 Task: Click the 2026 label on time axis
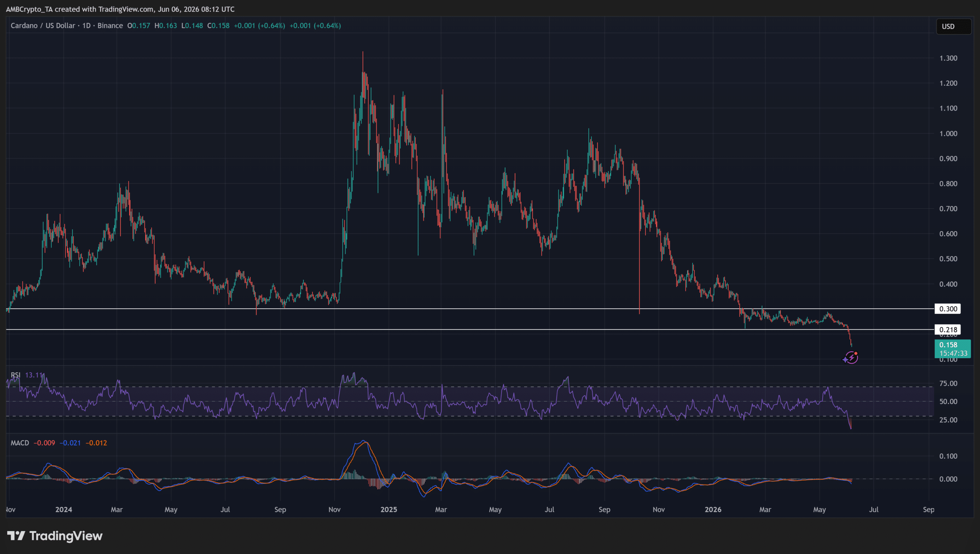(713, 510)
